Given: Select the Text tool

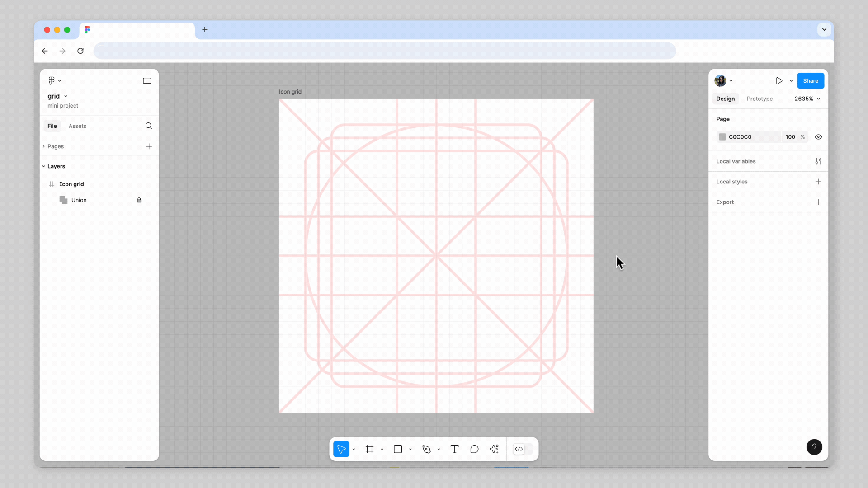Looking at the screenshot, I should tap(455, 449).
